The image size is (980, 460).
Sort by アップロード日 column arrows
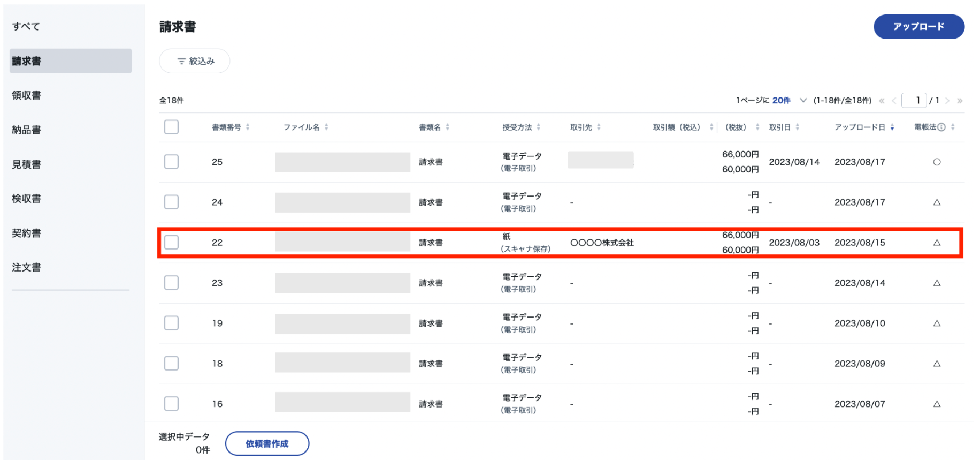point(892,127)
